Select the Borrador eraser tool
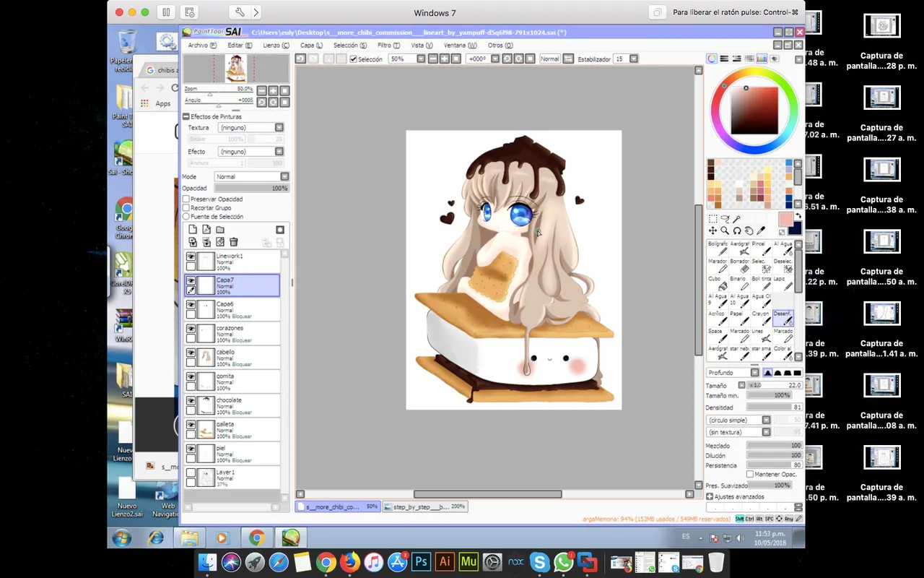Viewport: 924px width, 578px height. (739, 265)
